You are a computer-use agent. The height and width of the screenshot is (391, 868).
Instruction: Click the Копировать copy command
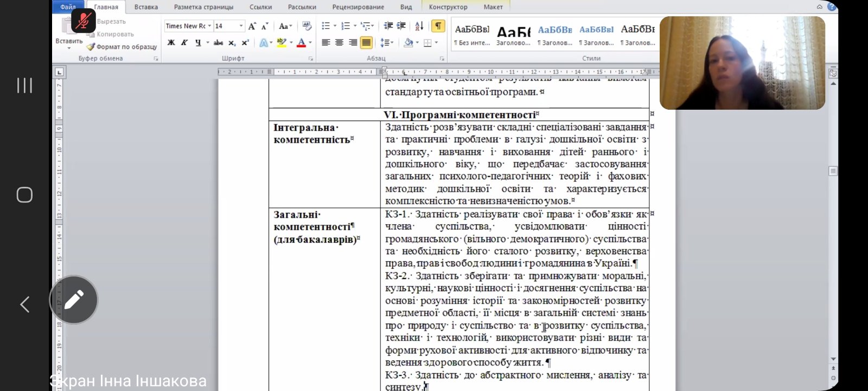(110, 34)
